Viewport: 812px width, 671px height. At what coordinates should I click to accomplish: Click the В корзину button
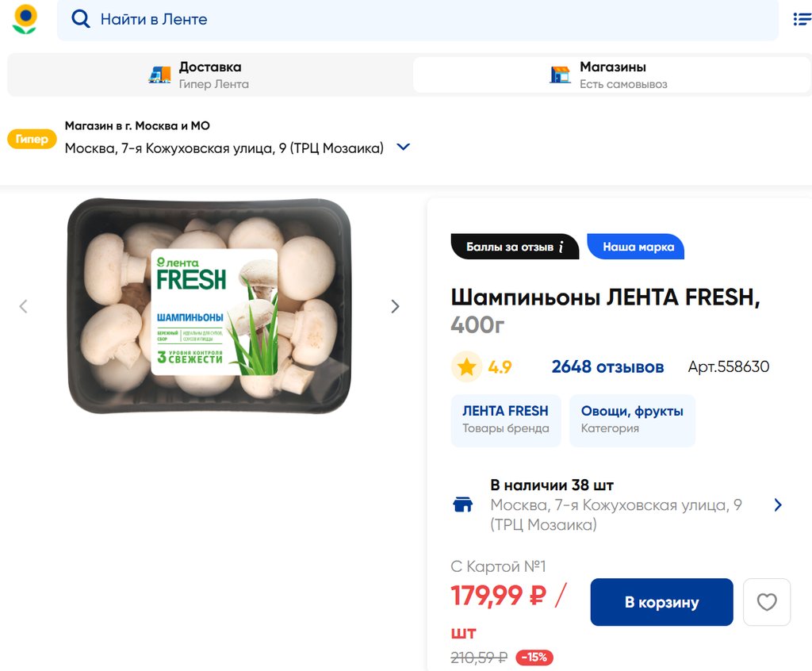coord(661,602)
